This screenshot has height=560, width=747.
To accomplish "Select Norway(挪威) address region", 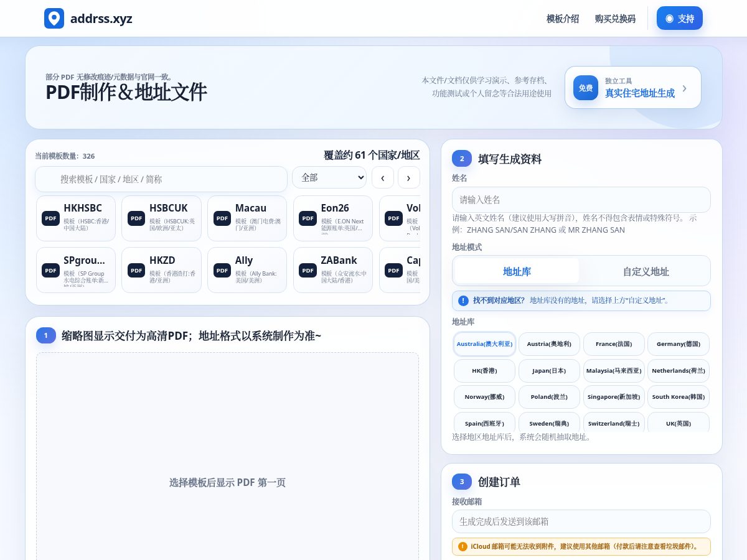I will (x=484, y=397).
